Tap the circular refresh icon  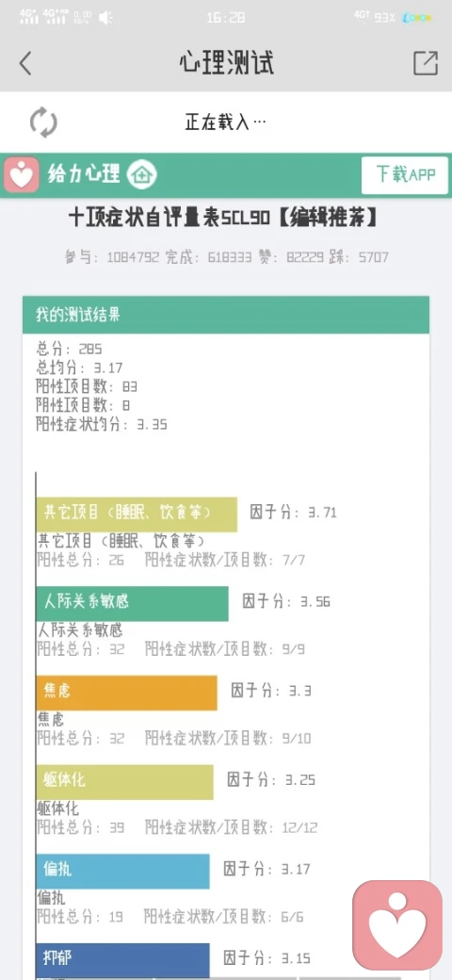43,122
